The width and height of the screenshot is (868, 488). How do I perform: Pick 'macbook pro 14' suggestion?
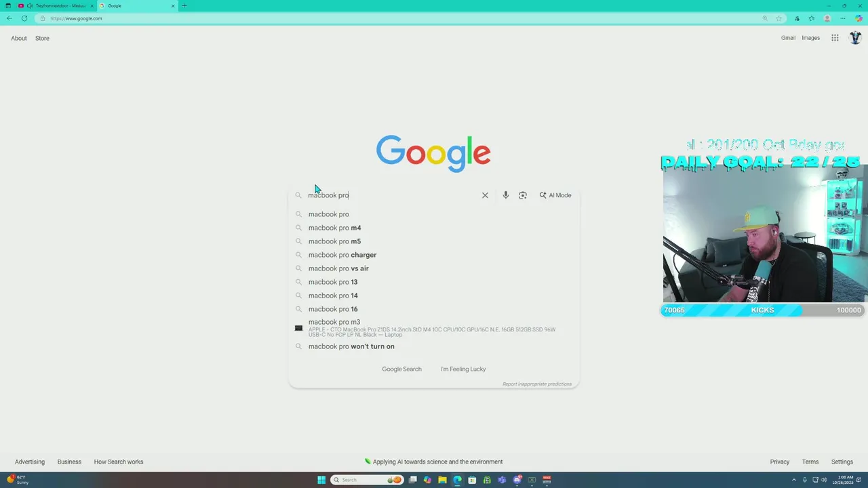point(434,296)
